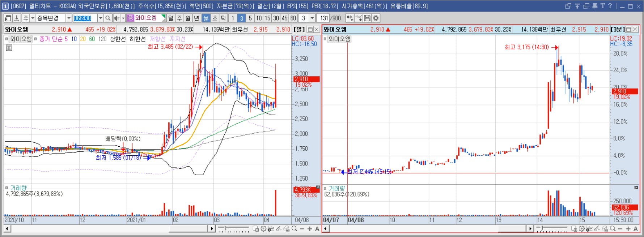Select the 1 minute interval button

(x=233, y=18)
